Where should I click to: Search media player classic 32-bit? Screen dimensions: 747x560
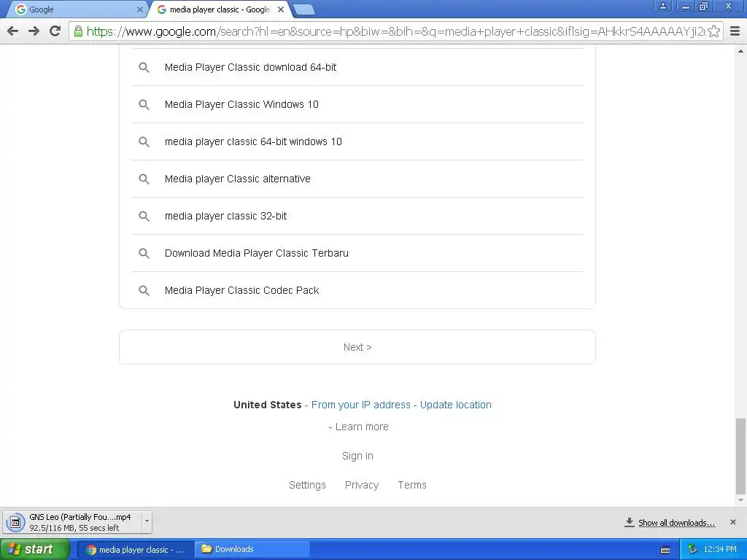(x=357, y=216)
